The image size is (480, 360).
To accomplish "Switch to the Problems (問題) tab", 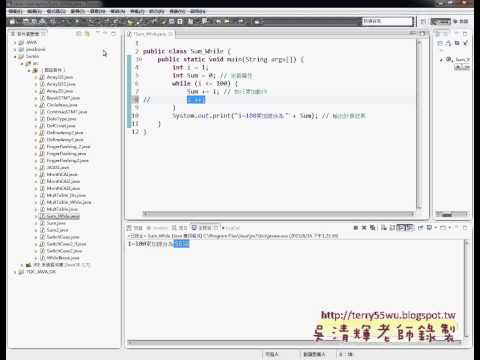I will (x=135, y=228).
